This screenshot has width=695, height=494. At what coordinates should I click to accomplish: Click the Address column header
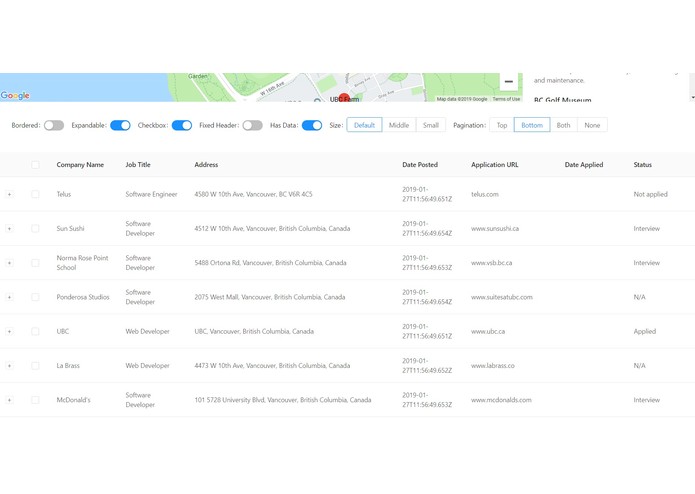pyautogui.click(x=206, y=164)
